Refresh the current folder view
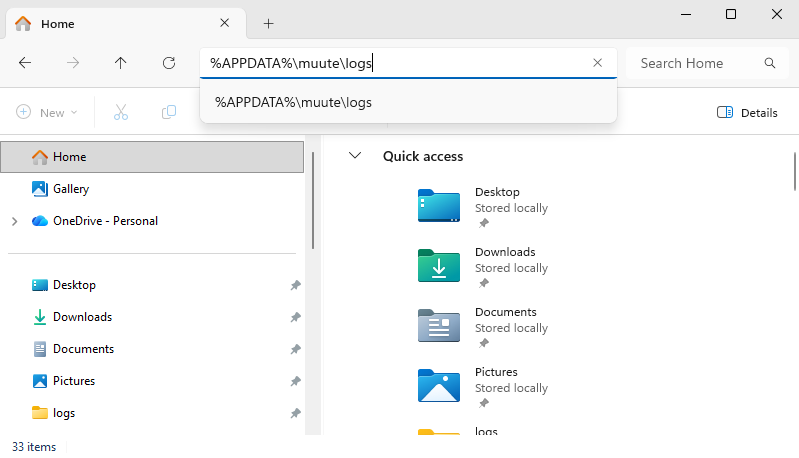Image resolution: width=799 pixels, height=458 pixels. point(169,63)
